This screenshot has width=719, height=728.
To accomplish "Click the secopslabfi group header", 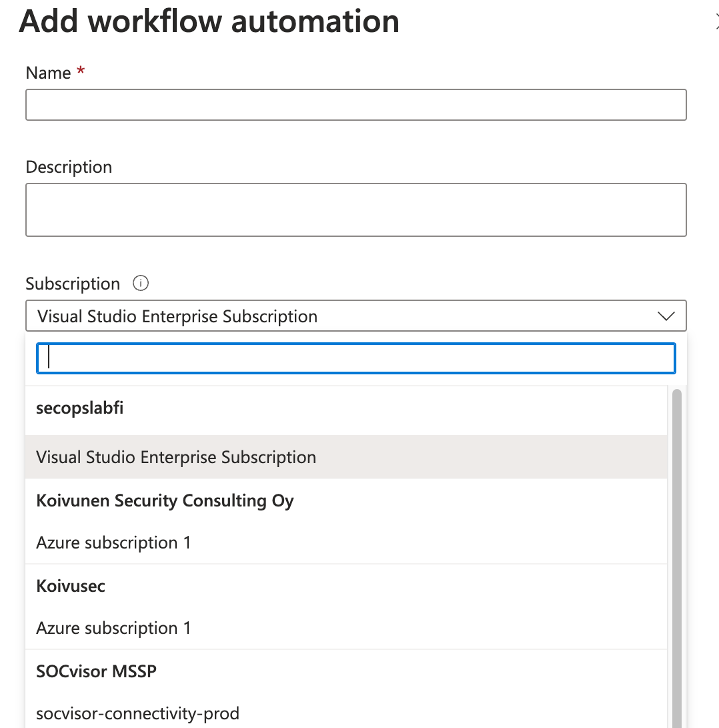I will [x=80, y=408].
